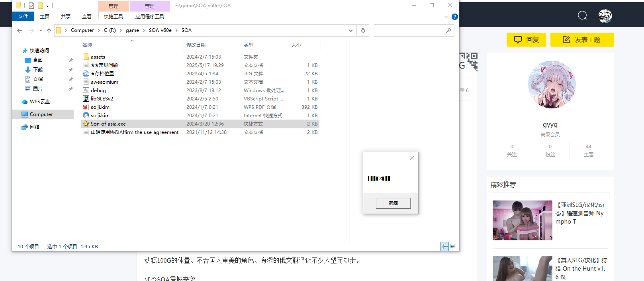644x281 pixels.
Task: Select the solji.kim Internet shortcut icon
Action: 86,116
